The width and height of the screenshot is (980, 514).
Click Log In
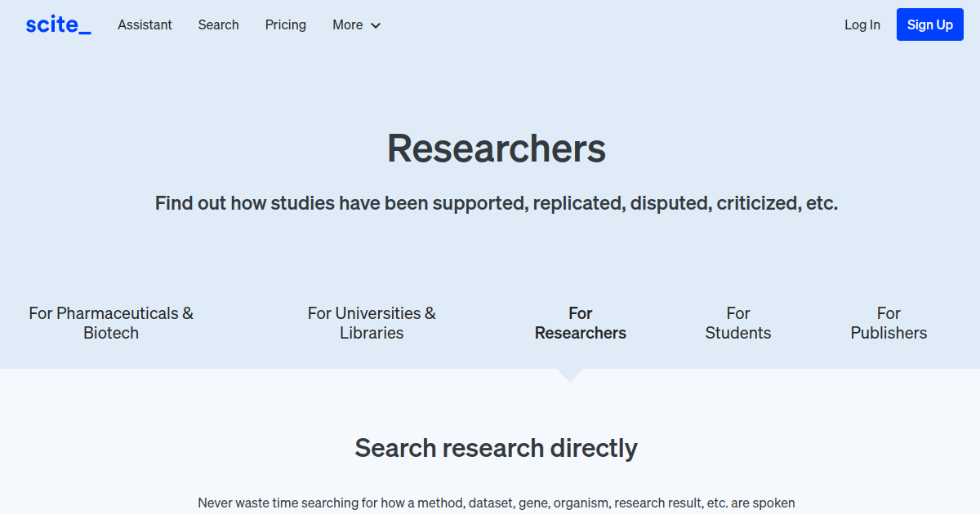point(862,24)
